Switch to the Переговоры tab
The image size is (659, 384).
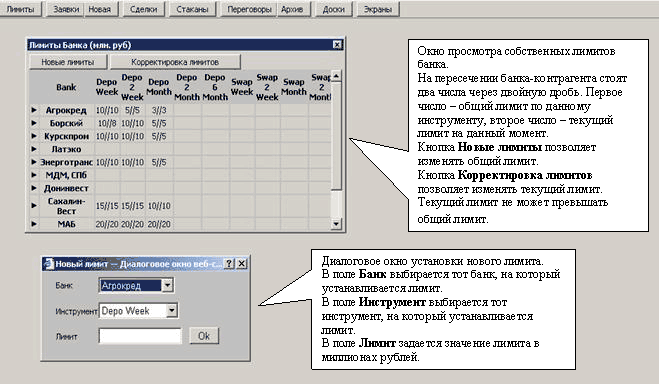pos(249,9)
